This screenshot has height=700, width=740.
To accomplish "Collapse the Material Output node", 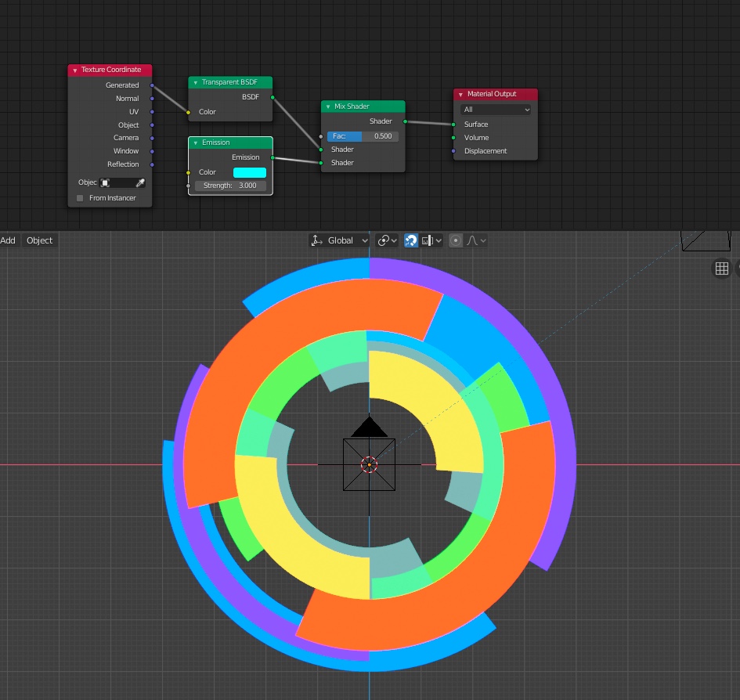I will coord(460,95).
